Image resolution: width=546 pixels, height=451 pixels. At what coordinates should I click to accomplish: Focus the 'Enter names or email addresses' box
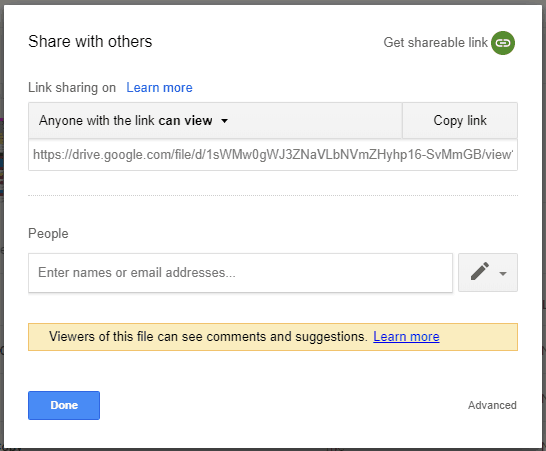pyautogui.click(x=240, y=273)
